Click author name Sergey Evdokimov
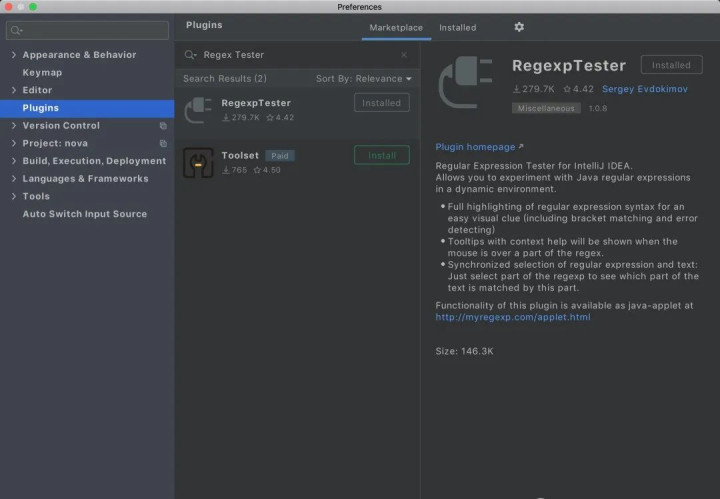 647,89
